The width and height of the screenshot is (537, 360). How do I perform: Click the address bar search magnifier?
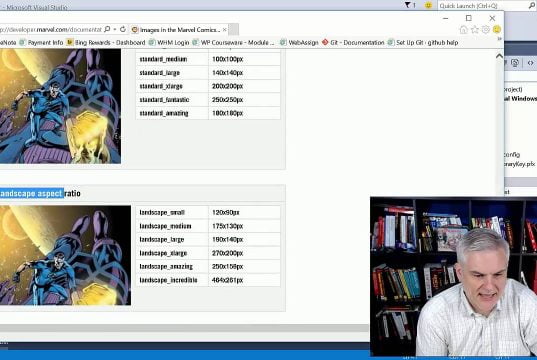[107, 29]
